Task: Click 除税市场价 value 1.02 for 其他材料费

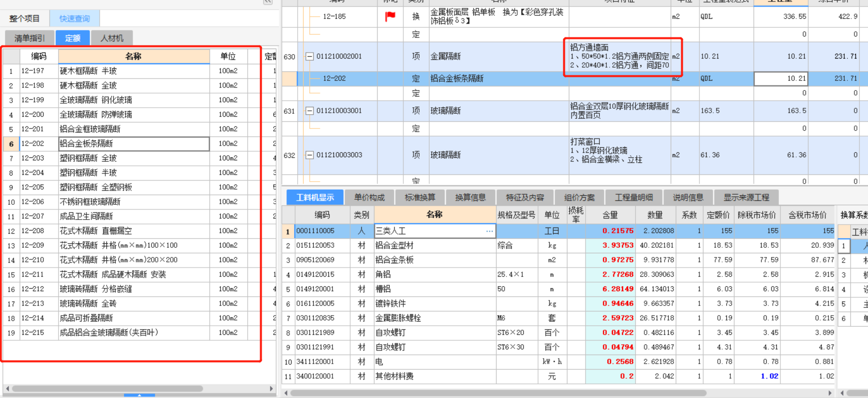Action: coord(757,377)
